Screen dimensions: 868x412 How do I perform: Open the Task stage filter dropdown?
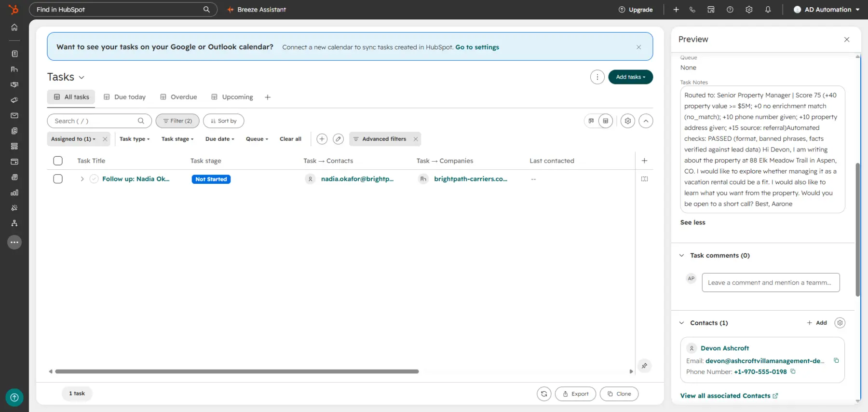(x=177, y=139)
